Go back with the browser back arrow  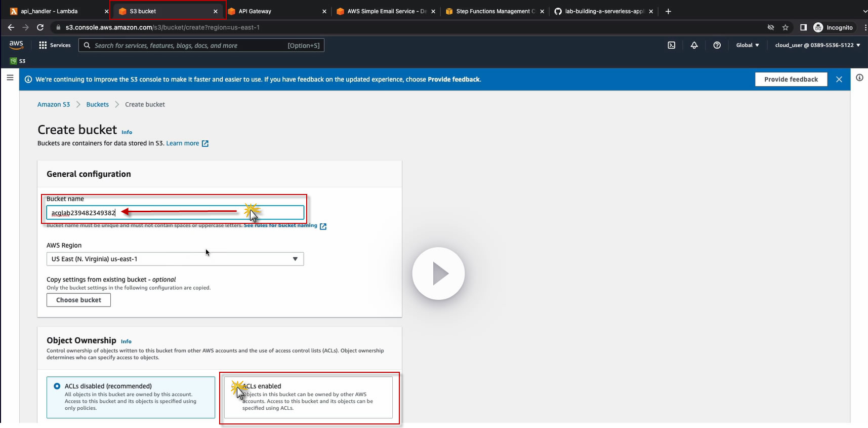11,27
